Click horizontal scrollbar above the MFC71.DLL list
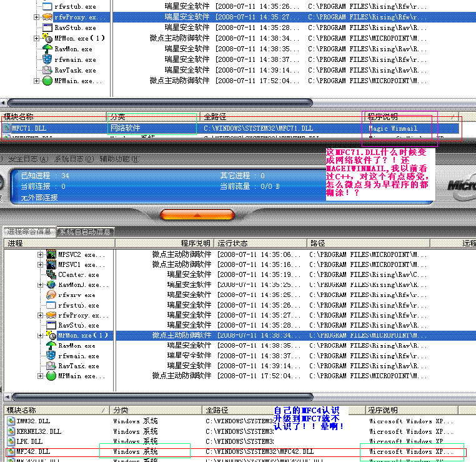476x462 pixels. coord(125,103)
